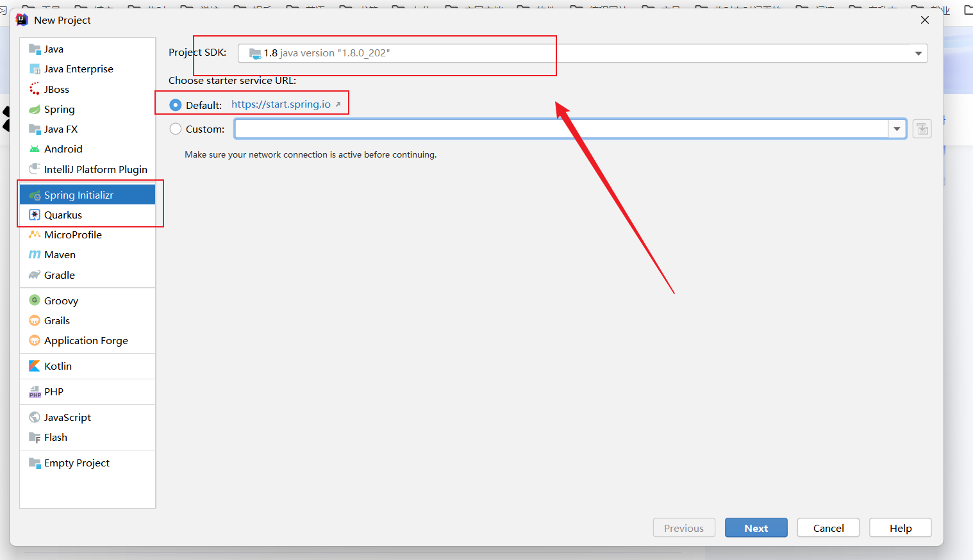
Task: Select the Java project type icon
Action: point(35,49)
